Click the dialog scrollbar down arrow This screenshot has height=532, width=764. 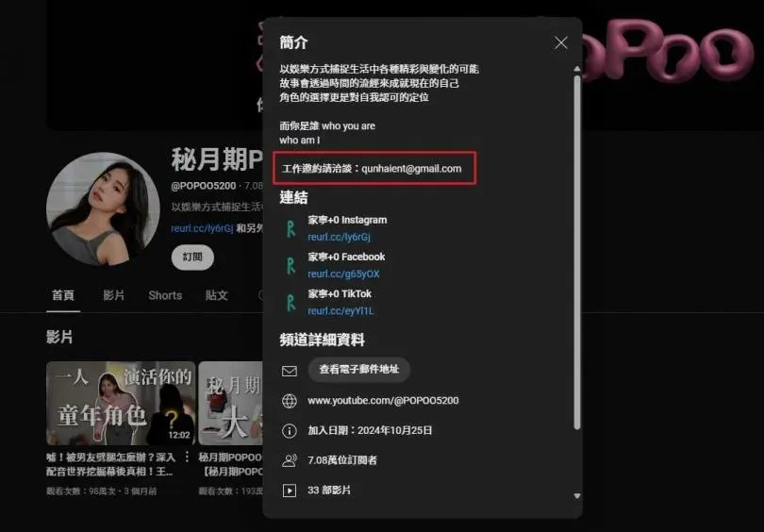coord(577,496)
